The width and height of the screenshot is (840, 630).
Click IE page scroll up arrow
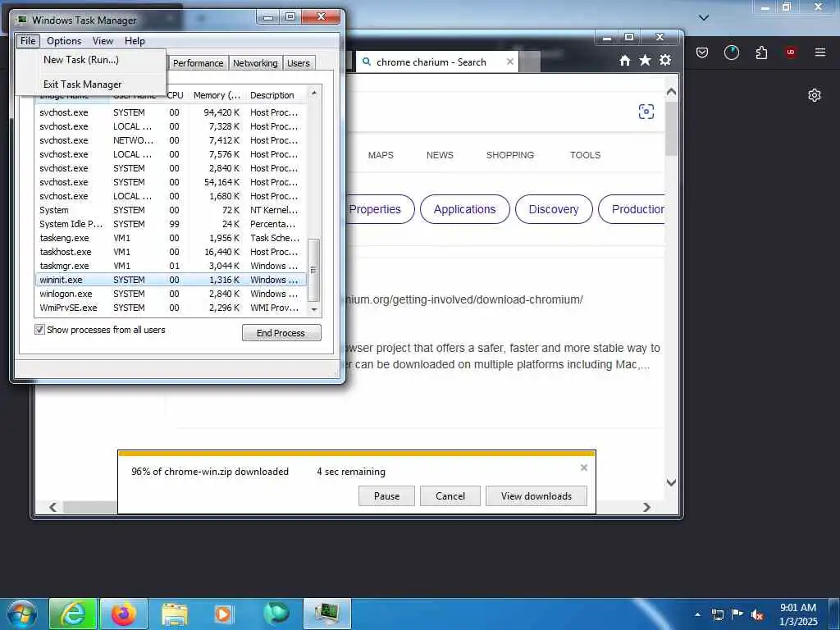click(x=671, y=92)
